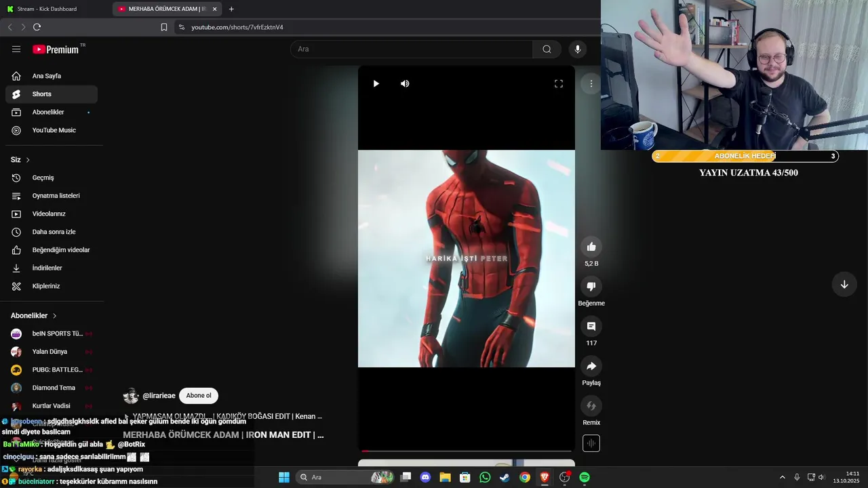Click the search magnifier button
Screen dimensions: 868x488
[547, 49]
